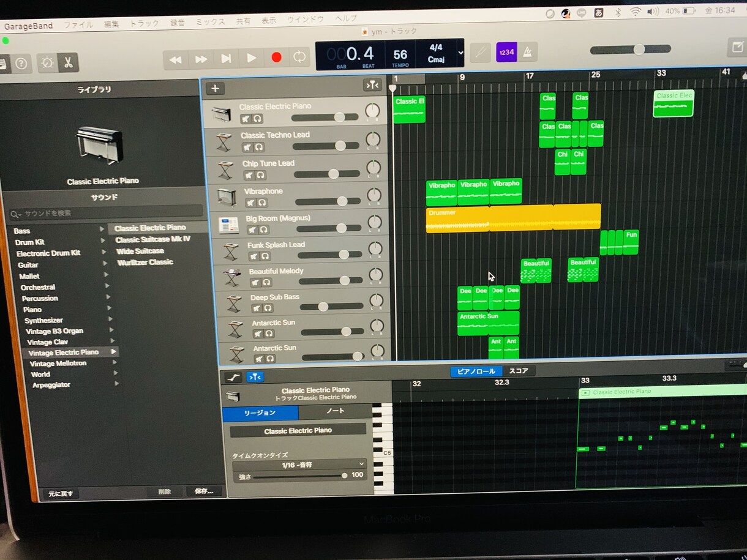Open the トラック menu
Image resolution: width=747 pixels, height=560 pixels.
click(144, 23)
